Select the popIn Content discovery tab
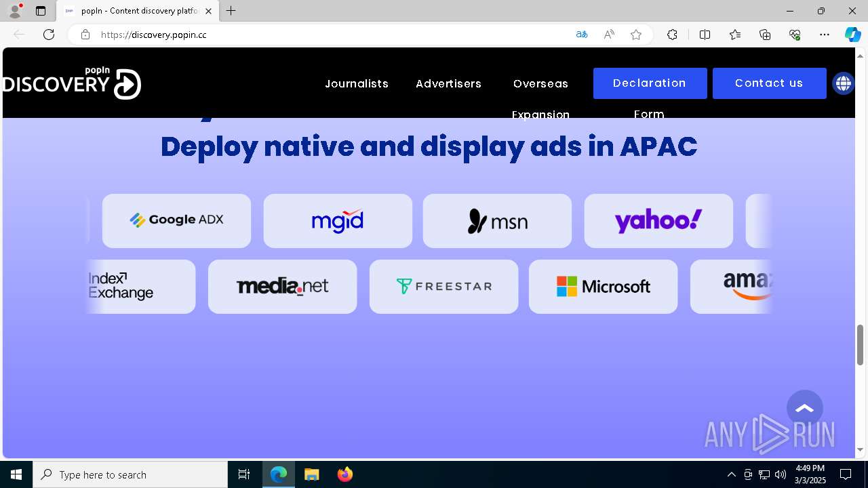The height and width of the screenshot is (488, 868). 138,11
